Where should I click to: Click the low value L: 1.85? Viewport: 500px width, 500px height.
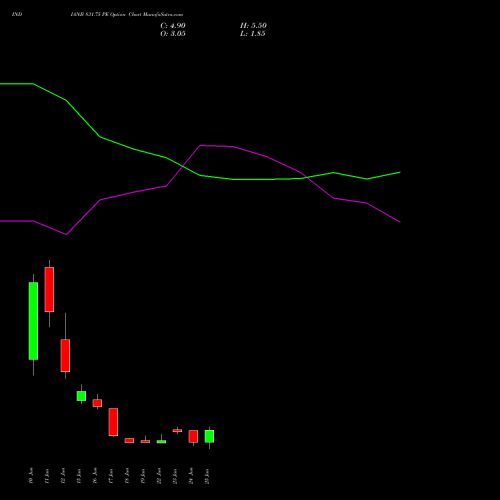pyautogui.click(x=253, y=34)
